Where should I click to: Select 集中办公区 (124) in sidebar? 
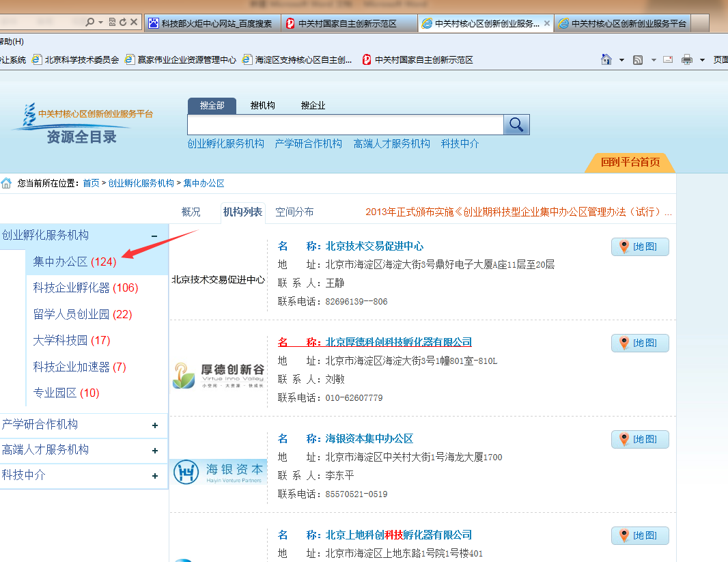(74, 262)
